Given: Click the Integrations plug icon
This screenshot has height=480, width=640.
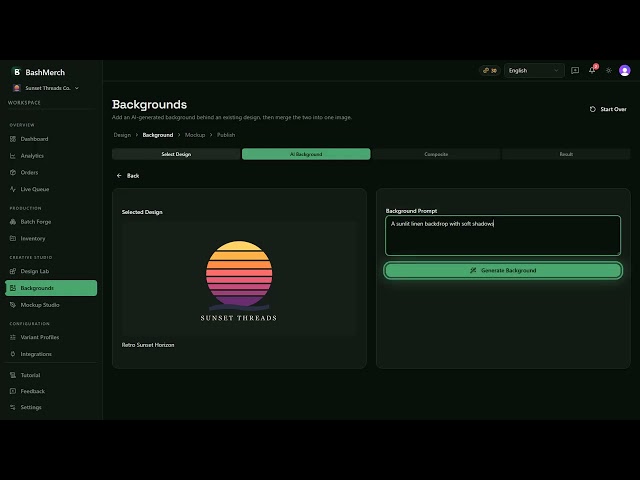Looking at the screenshot, I should [x=13, y=354].
